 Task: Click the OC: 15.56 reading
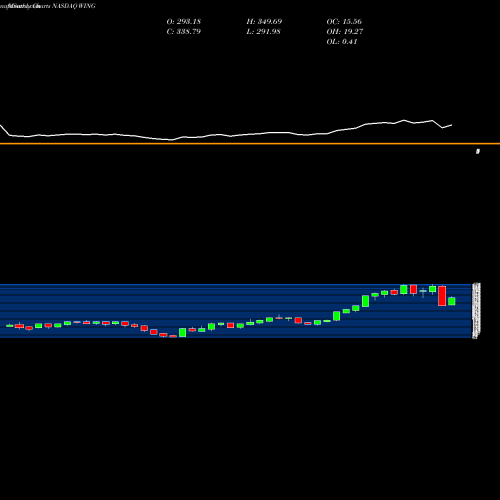click(344, 21)
